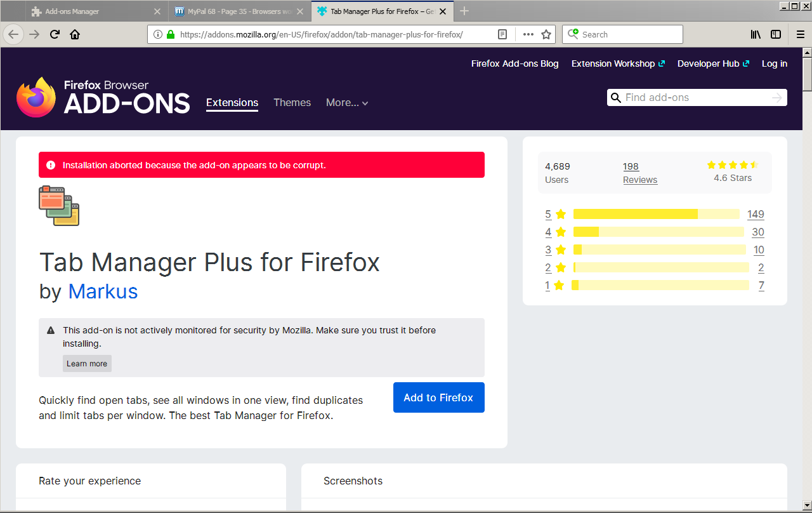The height and width of the screenshot is (513, 812).
Task: Open the browser home page
Action: (75, 34)
